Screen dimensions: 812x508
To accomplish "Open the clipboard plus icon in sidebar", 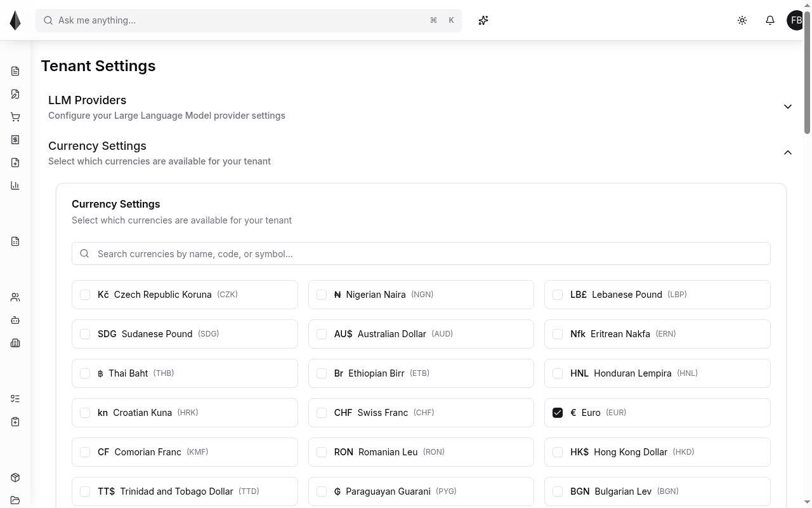I will coord(15,422).
